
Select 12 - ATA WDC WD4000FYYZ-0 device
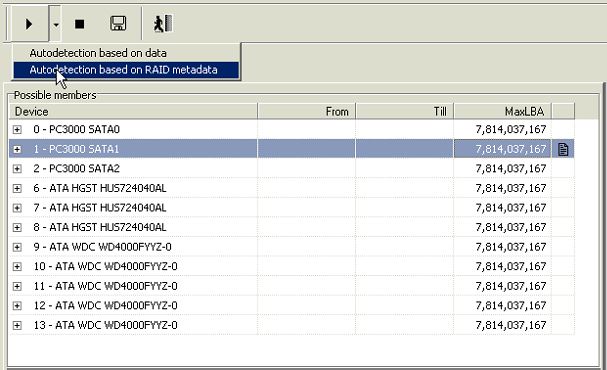coord(105,305)
